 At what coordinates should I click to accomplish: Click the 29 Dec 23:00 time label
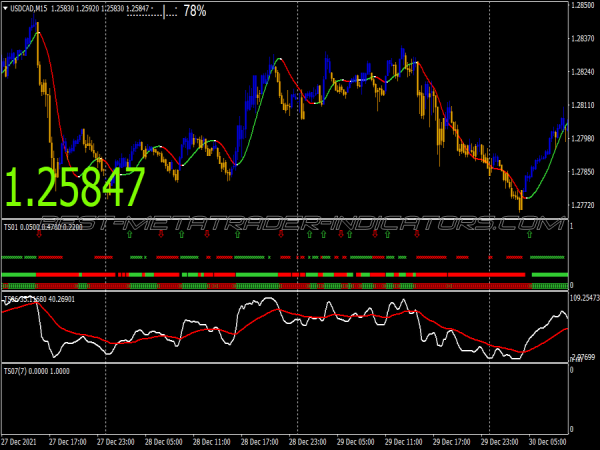click(499, 442)
